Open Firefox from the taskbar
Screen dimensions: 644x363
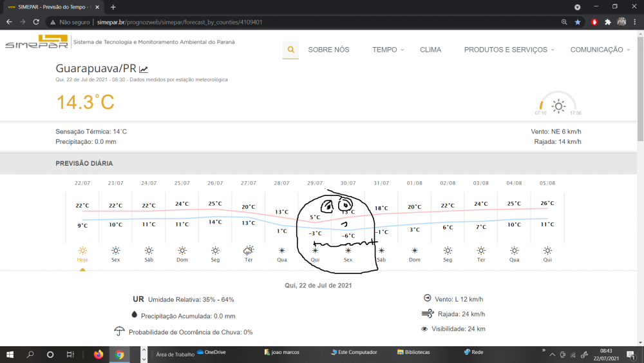(x=99, y=353)
